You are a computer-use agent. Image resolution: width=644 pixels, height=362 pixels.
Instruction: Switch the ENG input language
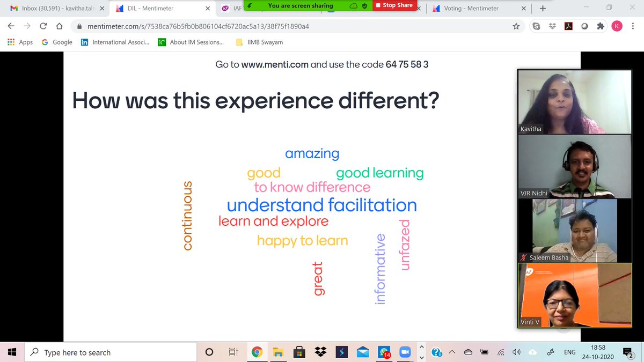pyautogui.click(x=569, y=352)
